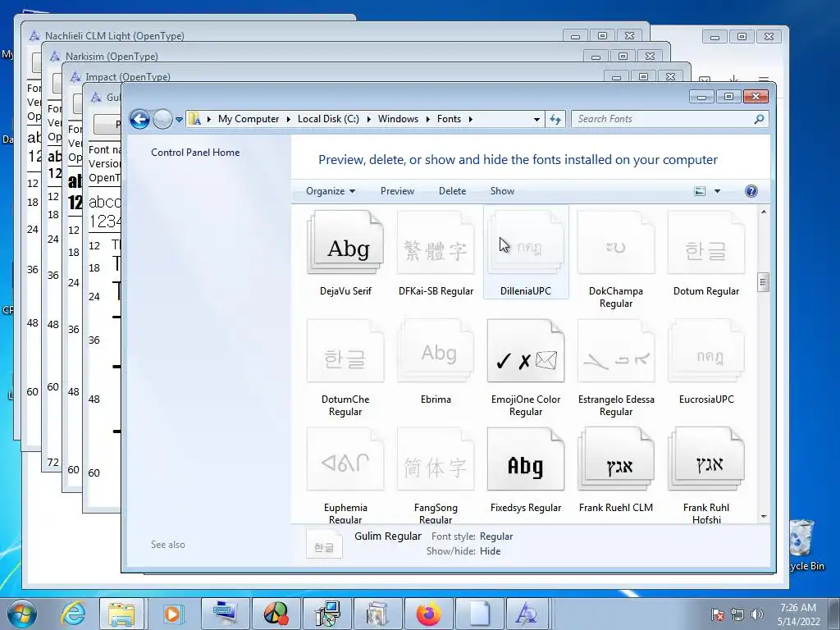Select the EucrosiaUPC font icon
Image resolution: width=840 pixels, height=630 pixels.
point(706,350)
